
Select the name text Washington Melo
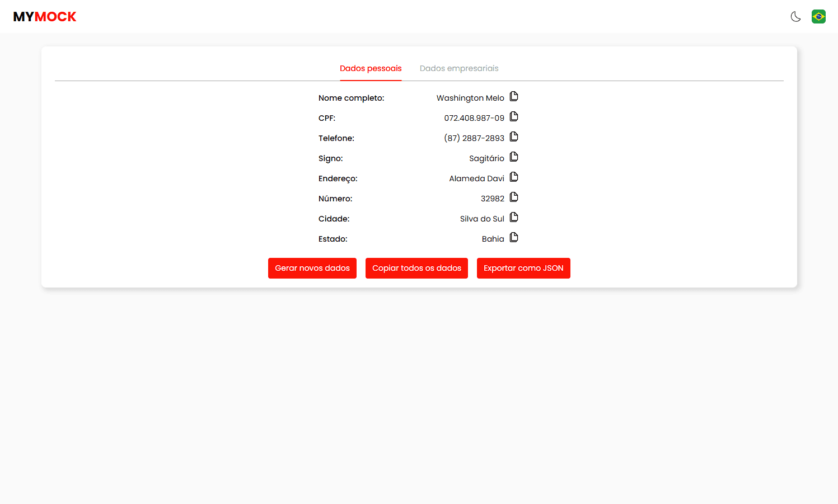[470, 98]
